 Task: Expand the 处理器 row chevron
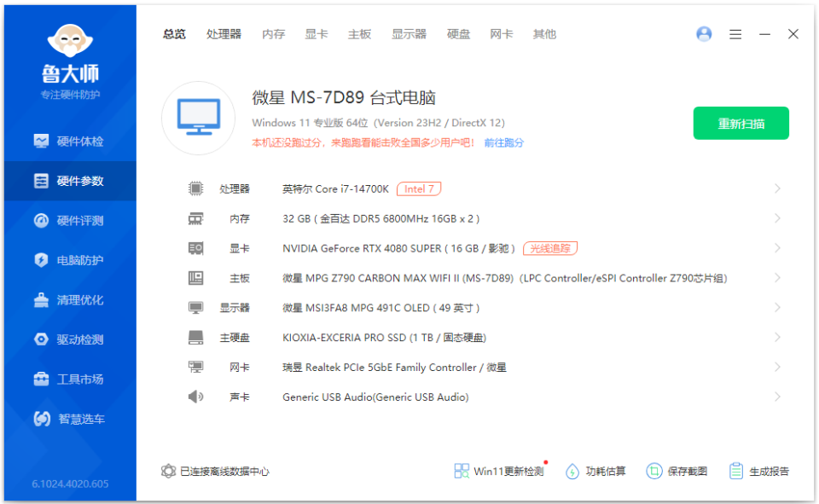pos(777,188)
